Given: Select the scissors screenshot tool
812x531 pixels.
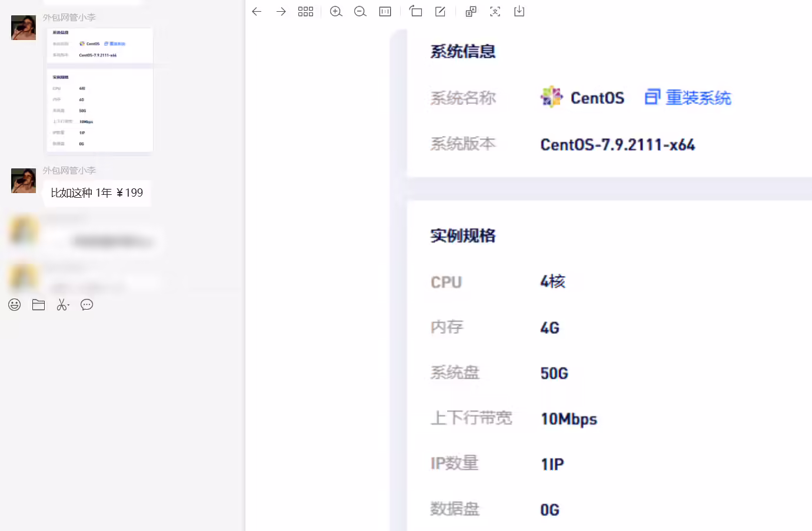Looking at the screenshot, I should [63, 304].
